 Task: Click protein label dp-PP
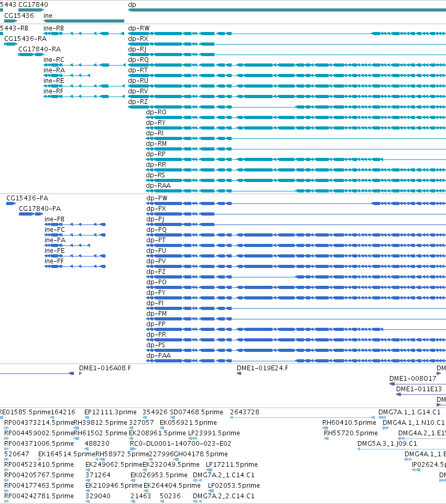(x=156, y=324)
